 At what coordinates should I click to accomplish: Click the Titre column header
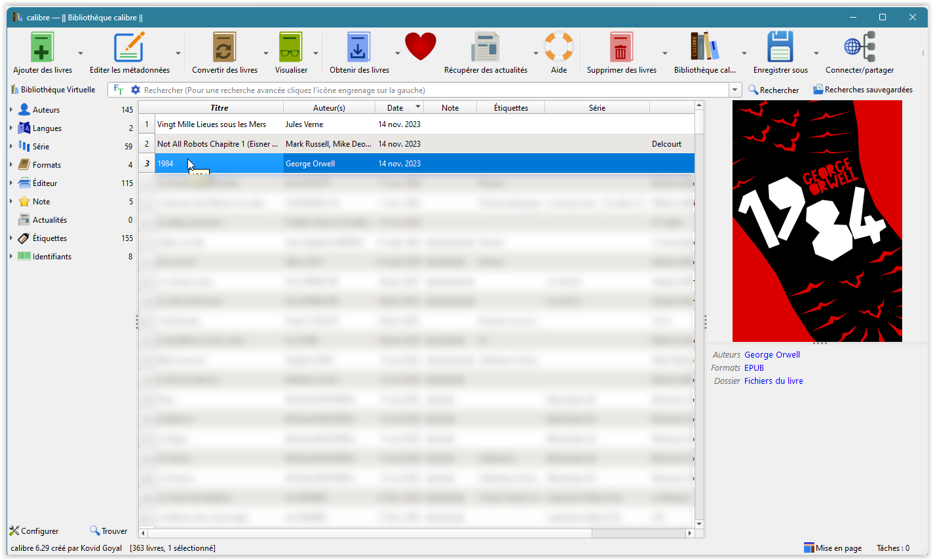tap(219, 107)
